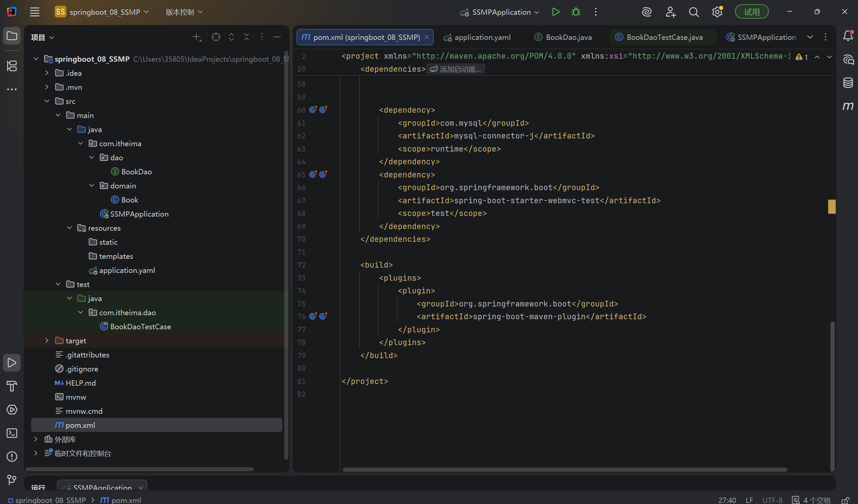Click the green 试用 trial button
Image resolution: width=858 pixels, height=504 pixels.
coord(751,12)
